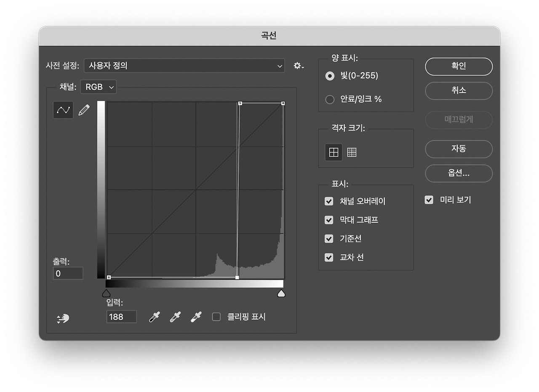539x392 pixels.
Task: Choose the detailed 10x10 grid size
Action: pos(352,152)
